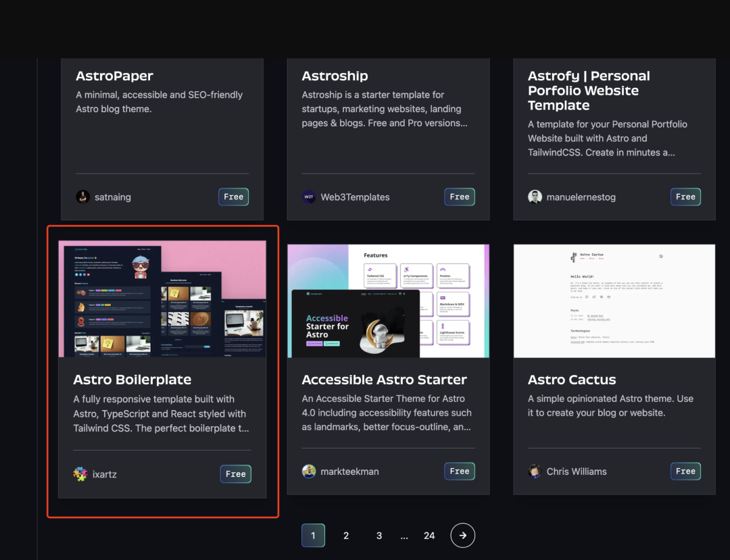Image resolution: width=730 pixels, height=560 pixels.
Task: Click Web3Templates author logo icon
Action: [x=309, y=197]
